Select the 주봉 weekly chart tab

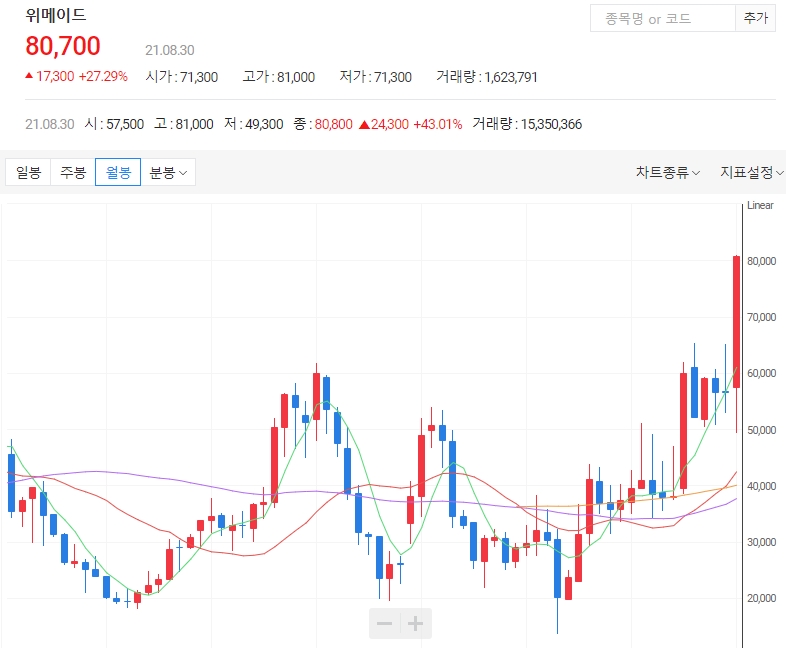pyautogui.click(x=73, y=172)
